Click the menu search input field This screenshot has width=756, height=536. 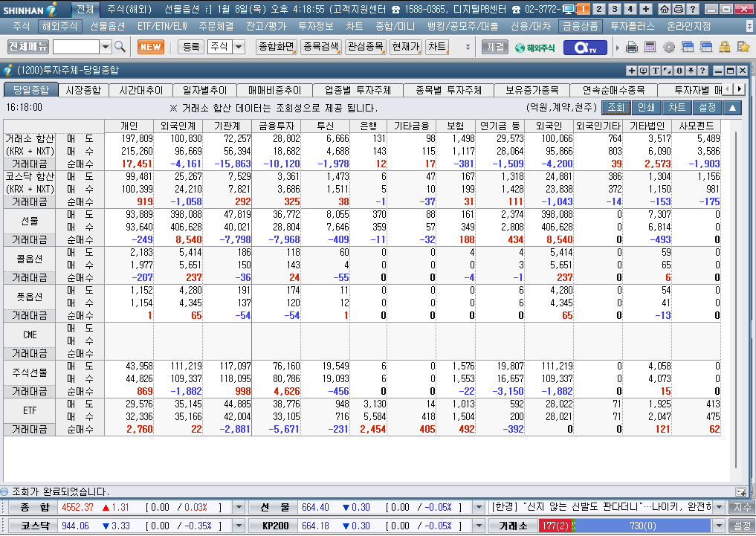tap(76, 47)
